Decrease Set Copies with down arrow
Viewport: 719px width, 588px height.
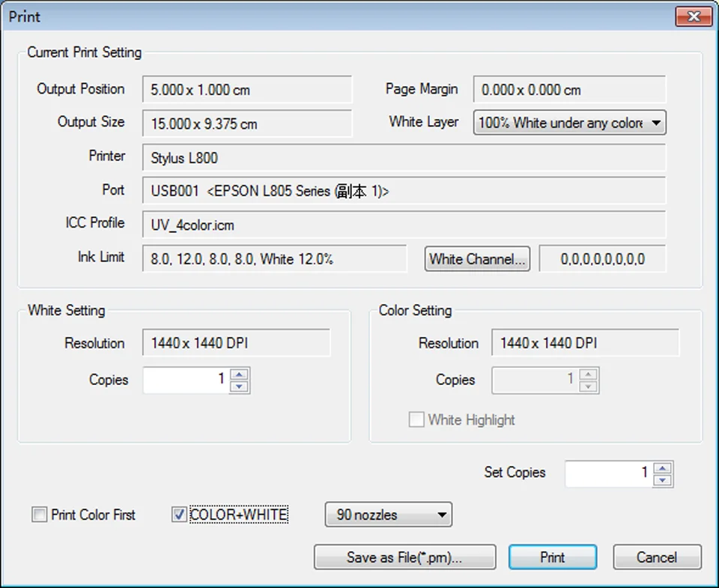click(x=663, y=480)
